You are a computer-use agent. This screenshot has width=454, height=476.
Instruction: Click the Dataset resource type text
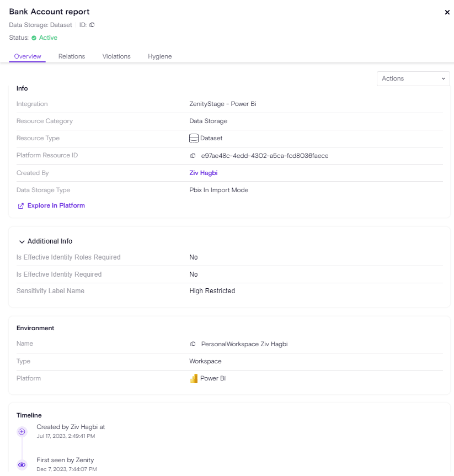coord(211,138)
